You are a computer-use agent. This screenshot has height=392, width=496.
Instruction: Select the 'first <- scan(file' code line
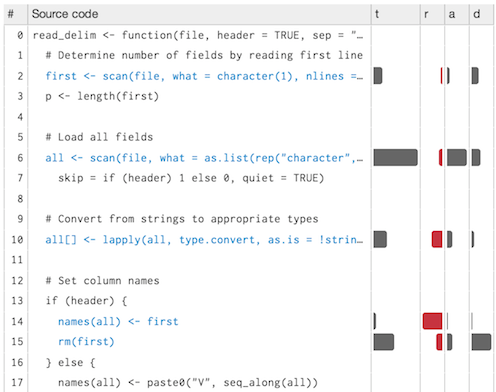click(x=204, y=76)
